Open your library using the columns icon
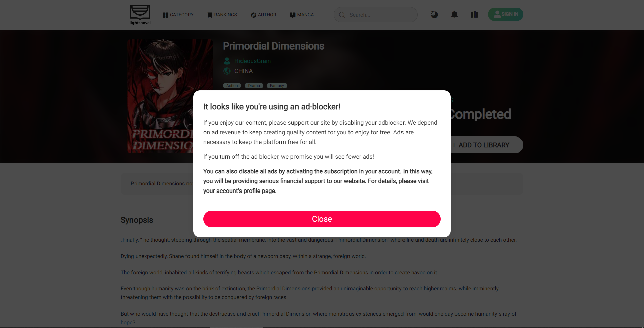Viewport: 644px width, 328px height. pos(474,14)
